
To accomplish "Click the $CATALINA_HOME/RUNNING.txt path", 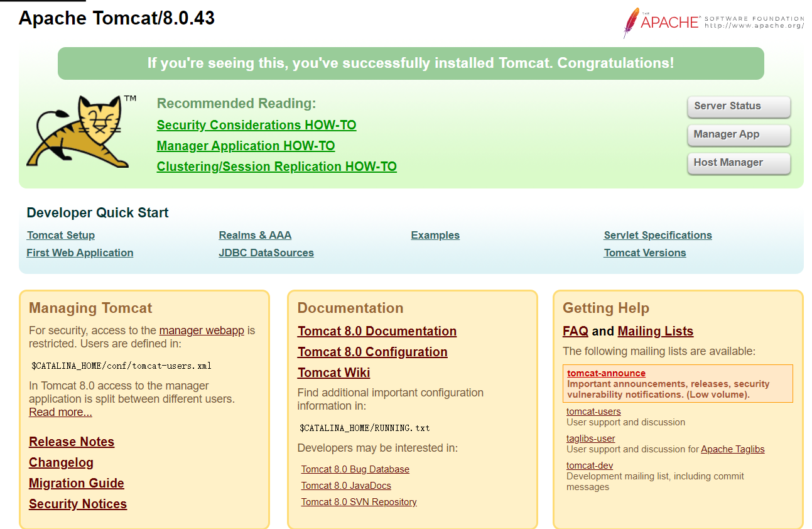I will click(x=365, y=428).
